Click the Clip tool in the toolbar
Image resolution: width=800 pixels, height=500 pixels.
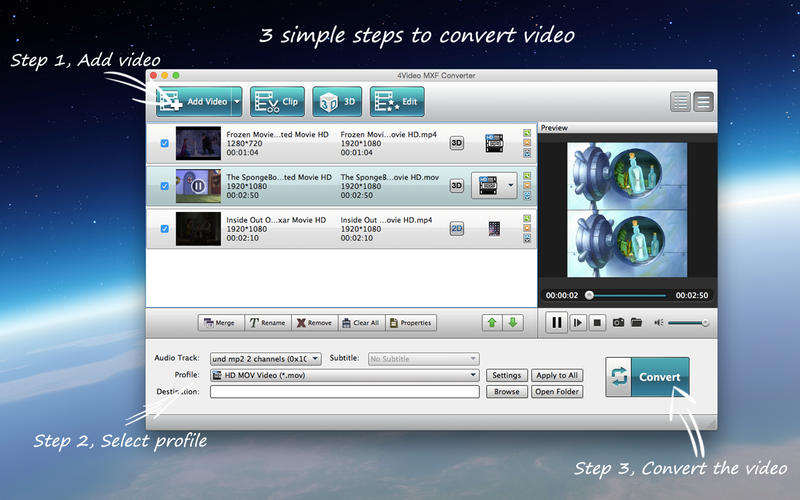coord(277,101)
